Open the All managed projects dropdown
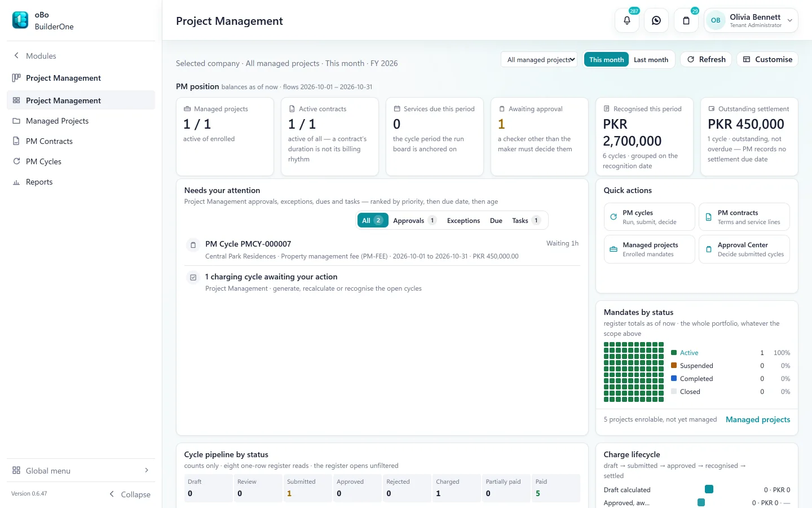 [x=539, y=59]
